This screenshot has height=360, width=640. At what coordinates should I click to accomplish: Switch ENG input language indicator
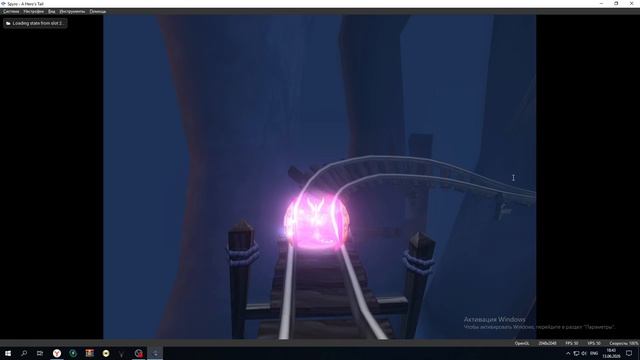coord(594,353)
